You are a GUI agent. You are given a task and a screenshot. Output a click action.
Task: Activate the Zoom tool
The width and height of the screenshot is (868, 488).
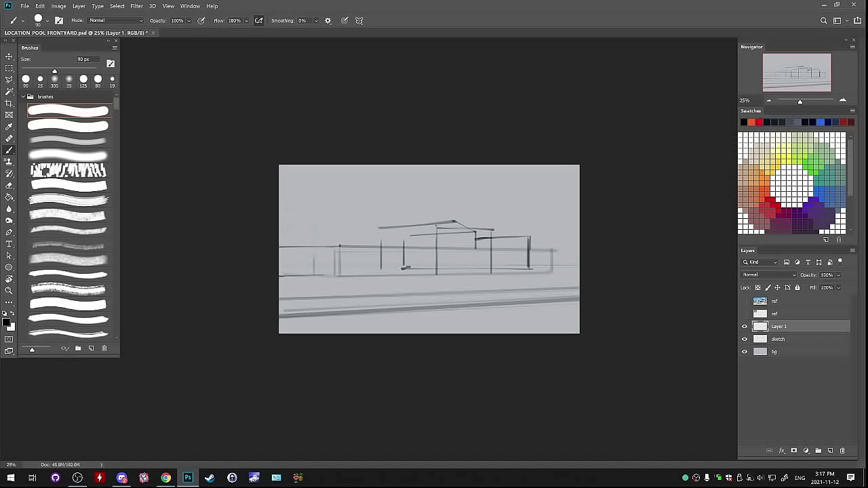pos(9,291)
